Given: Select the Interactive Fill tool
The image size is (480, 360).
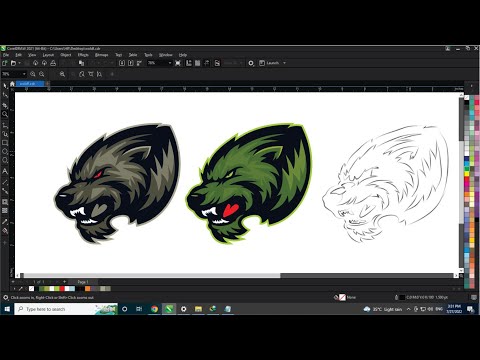Looking at the screenshot, I should (5, 231).
